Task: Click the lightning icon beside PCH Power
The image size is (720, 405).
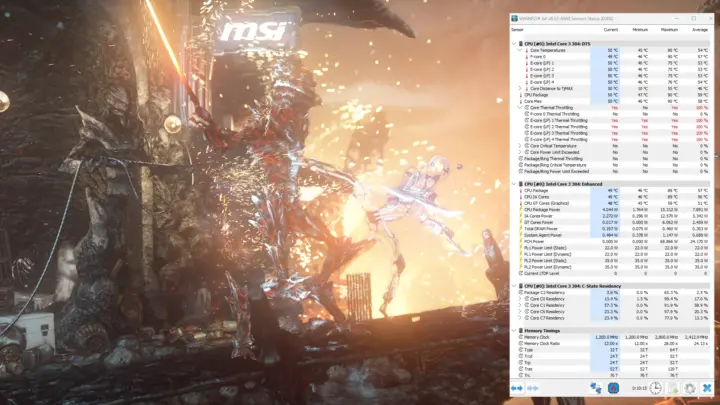Action: [x=521, y=242]
